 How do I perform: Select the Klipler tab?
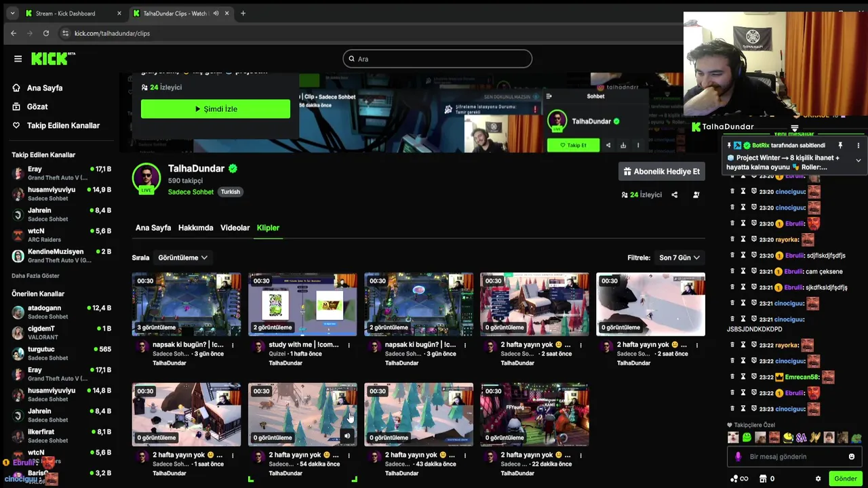pos(268,228)
